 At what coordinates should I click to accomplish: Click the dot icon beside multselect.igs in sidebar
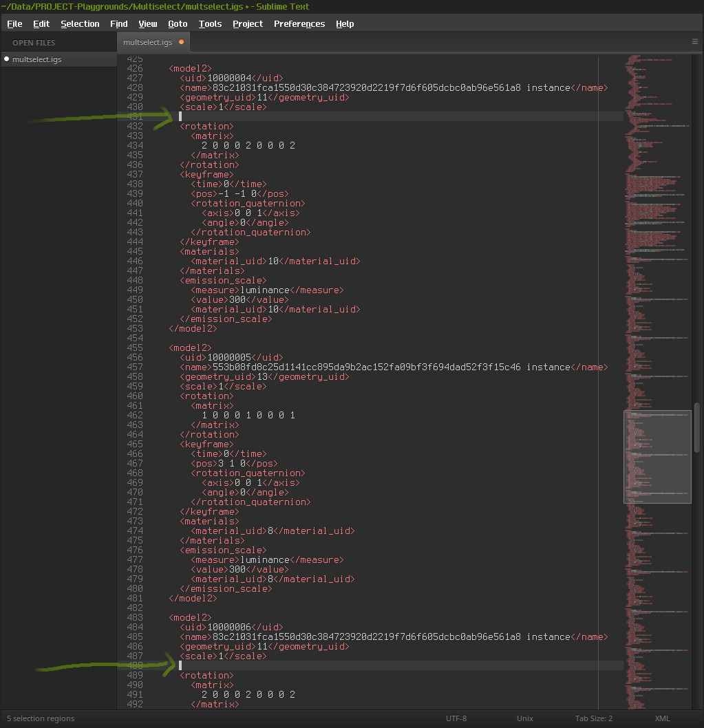point(6,59)
